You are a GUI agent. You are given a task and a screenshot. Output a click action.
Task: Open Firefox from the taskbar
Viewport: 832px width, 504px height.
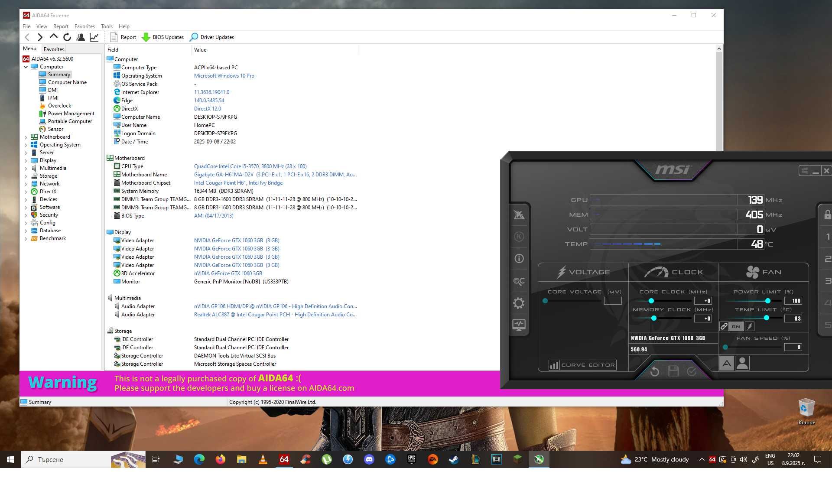(x=221, y=459)
